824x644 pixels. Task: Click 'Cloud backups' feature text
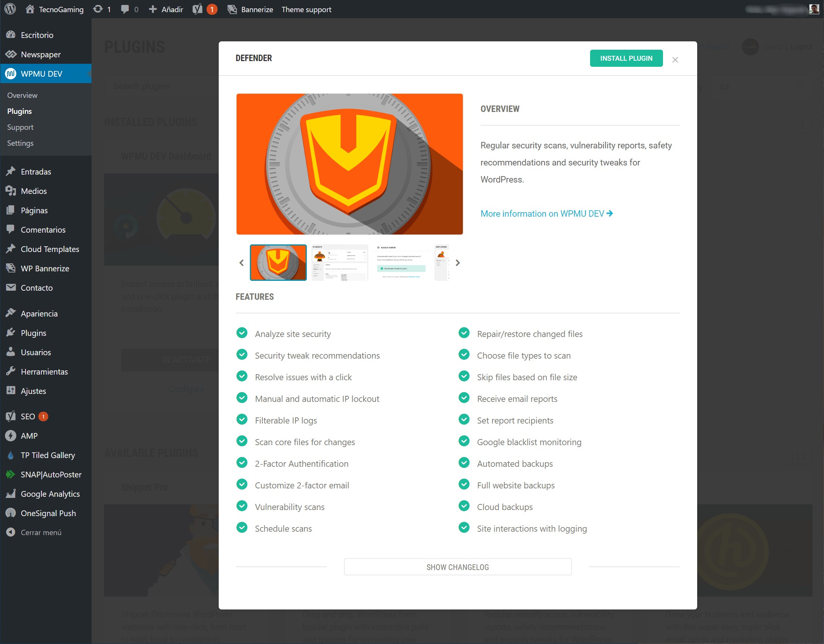click(x=505, y=507)
